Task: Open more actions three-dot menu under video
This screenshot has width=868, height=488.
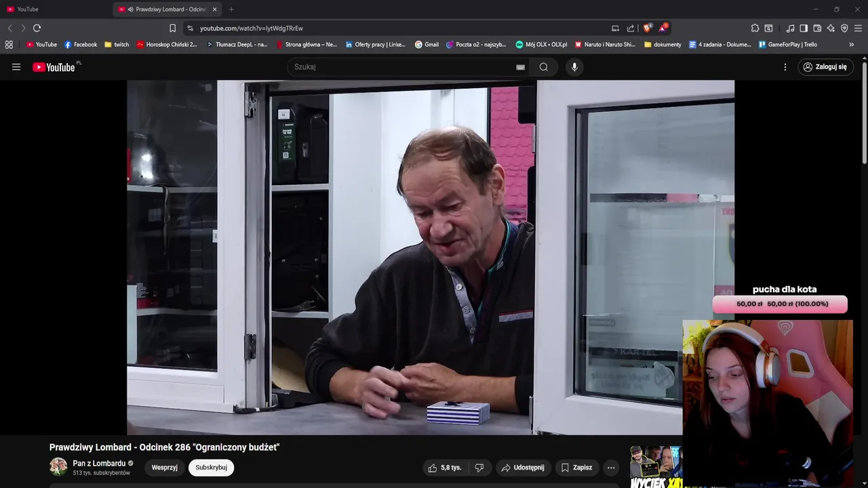Action: pyautogui.click(x=611, y=468)
